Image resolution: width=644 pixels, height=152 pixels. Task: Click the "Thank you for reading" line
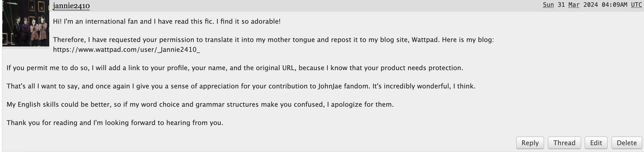pos(115,123)
